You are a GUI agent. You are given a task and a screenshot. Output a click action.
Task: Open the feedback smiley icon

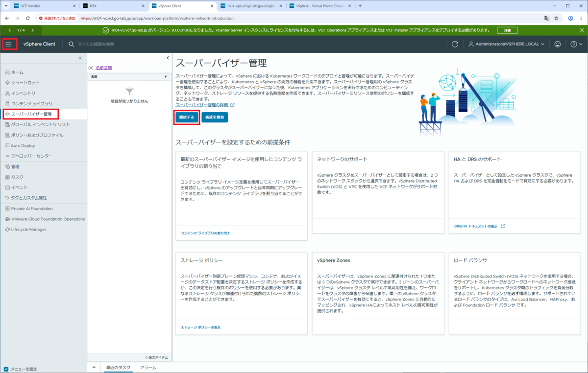pyautogui.click(x=558, y=44)
